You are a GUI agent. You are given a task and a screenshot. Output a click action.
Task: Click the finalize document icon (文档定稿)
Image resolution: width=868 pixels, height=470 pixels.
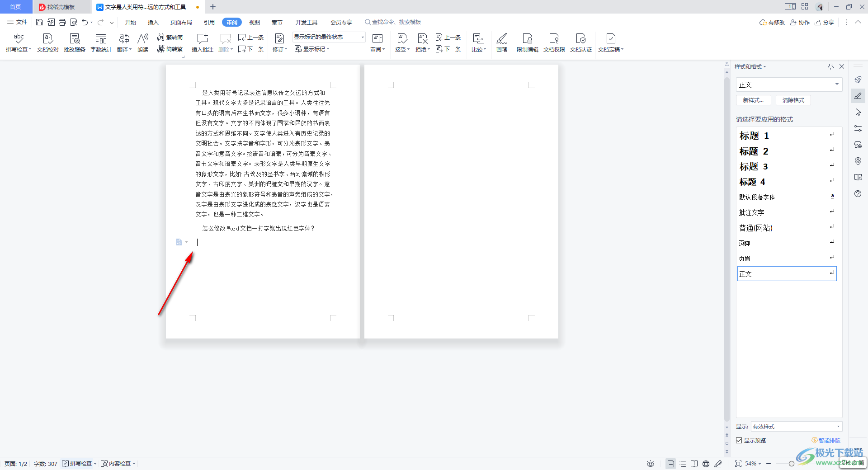pos(611,43)
